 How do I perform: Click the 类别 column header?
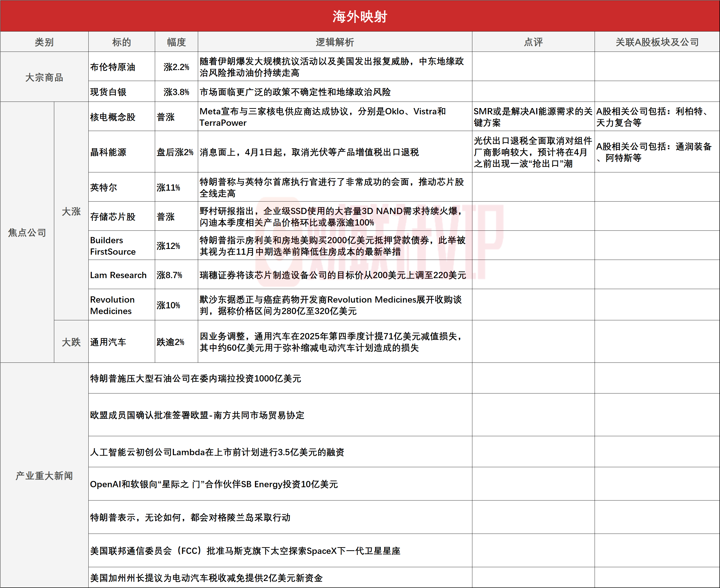[x=44, y=42]
